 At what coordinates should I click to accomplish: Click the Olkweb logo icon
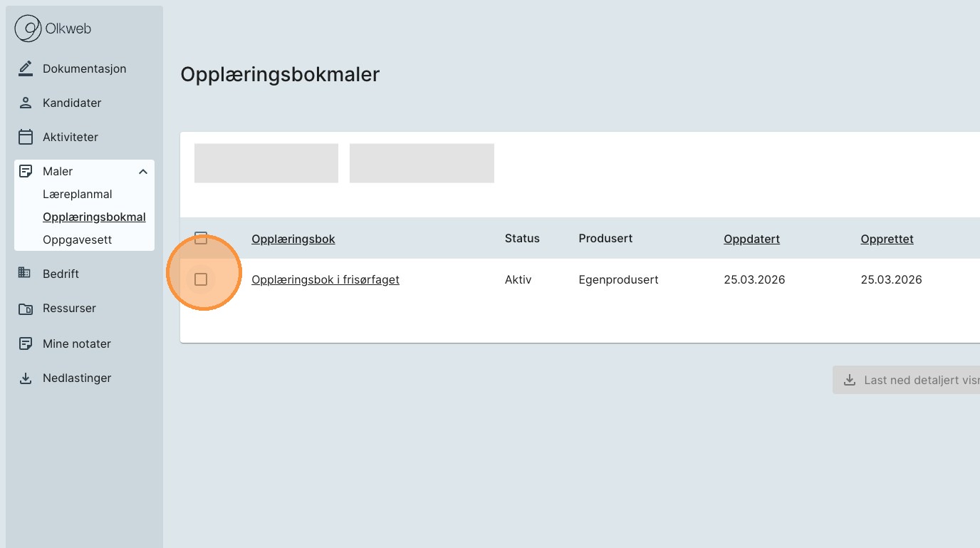click(x=28, y=29)
